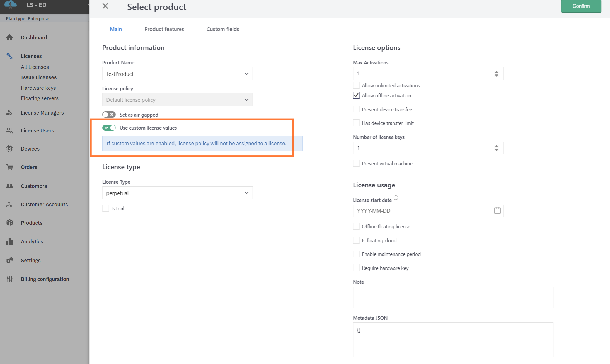Switch to the Custom fields tab
Image resolution: width=610 pixels, height=364 pixels.
(222, 29)
